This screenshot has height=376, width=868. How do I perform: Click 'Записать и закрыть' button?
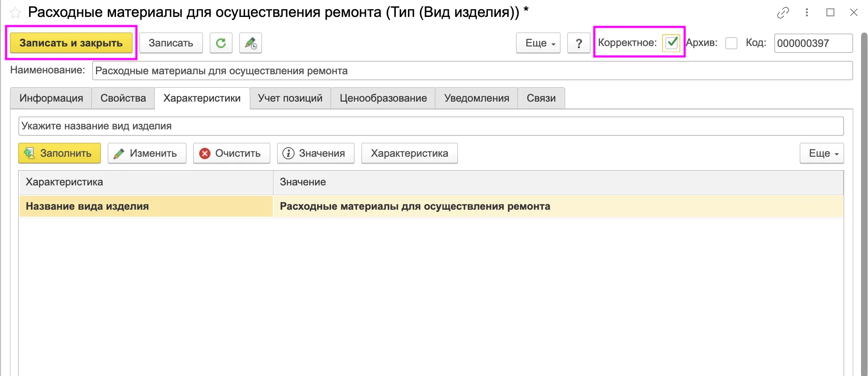(x=71, y=43)
